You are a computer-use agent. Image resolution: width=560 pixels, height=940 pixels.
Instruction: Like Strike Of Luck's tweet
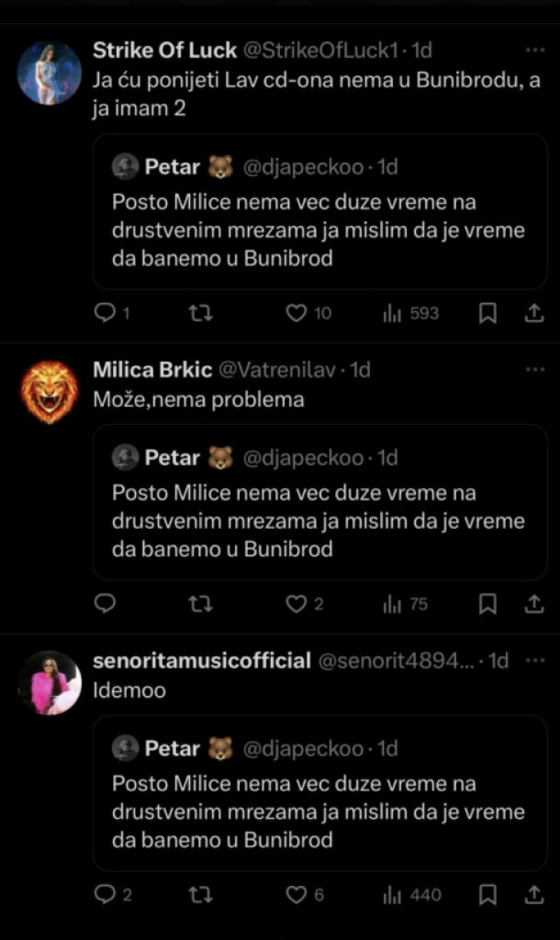pos(296,314)
